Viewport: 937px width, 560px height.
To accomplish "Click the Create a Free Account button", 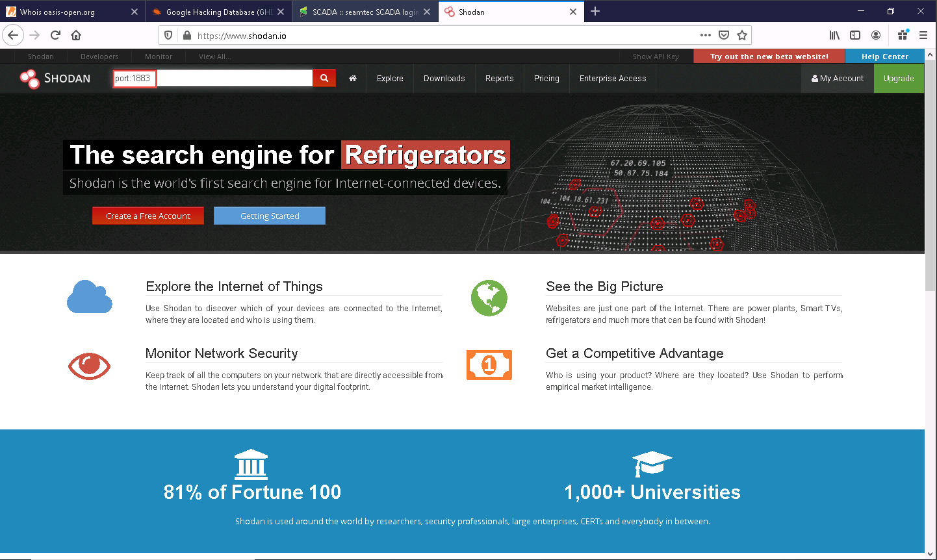I will point(148,215).
